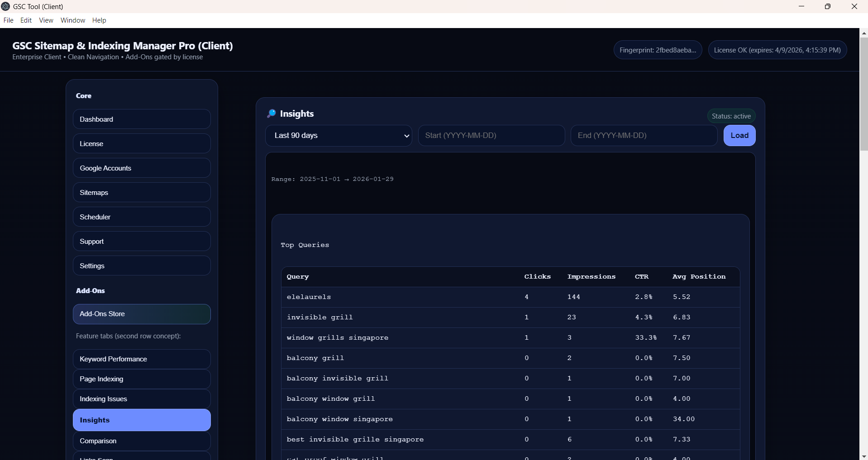Viewport: 868px width, 460px height.
Task: Switch to the Comparison tab
Action: pyautogui.click(x=142, y=441)
